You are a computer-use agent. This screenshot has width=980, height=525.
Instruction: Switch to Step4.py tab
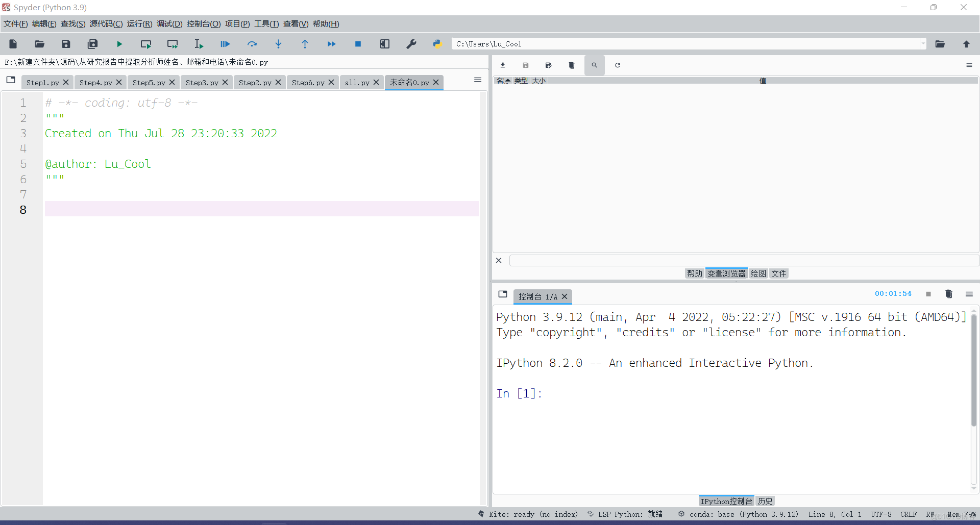[x=96, y=83]
